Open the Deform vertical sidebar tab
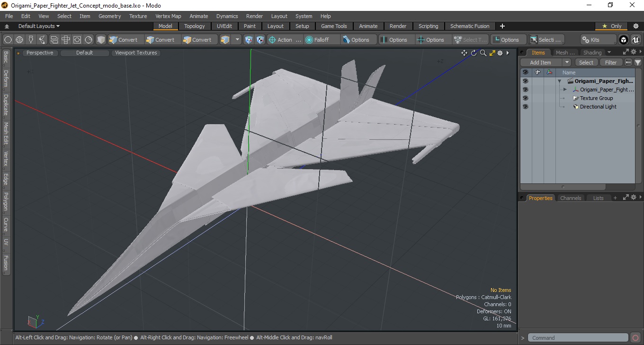 tap(6, 79)
